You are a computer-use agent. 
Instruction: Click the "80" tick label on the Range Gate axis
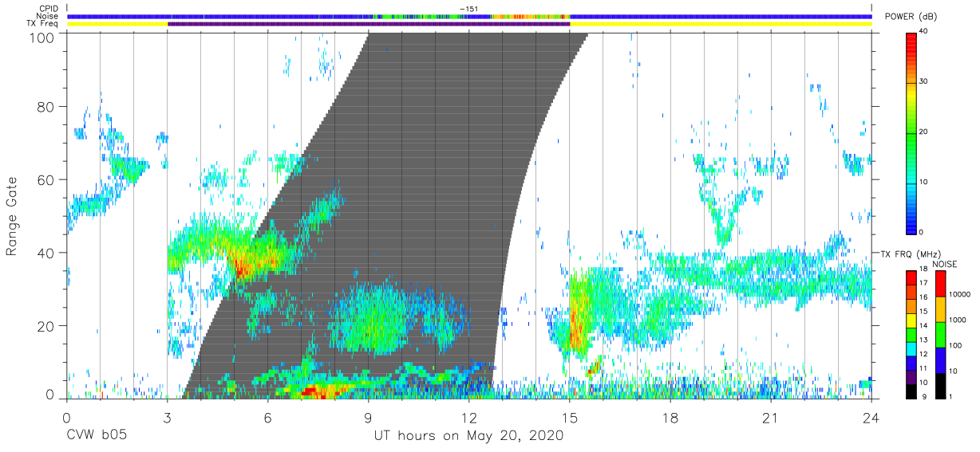pos(47,106)
